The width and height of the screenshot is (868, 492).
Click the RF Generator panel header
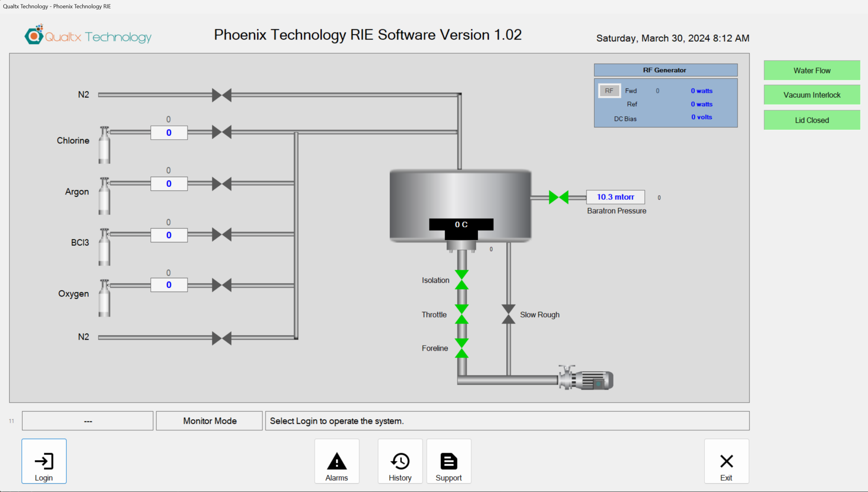coord(666,70)
